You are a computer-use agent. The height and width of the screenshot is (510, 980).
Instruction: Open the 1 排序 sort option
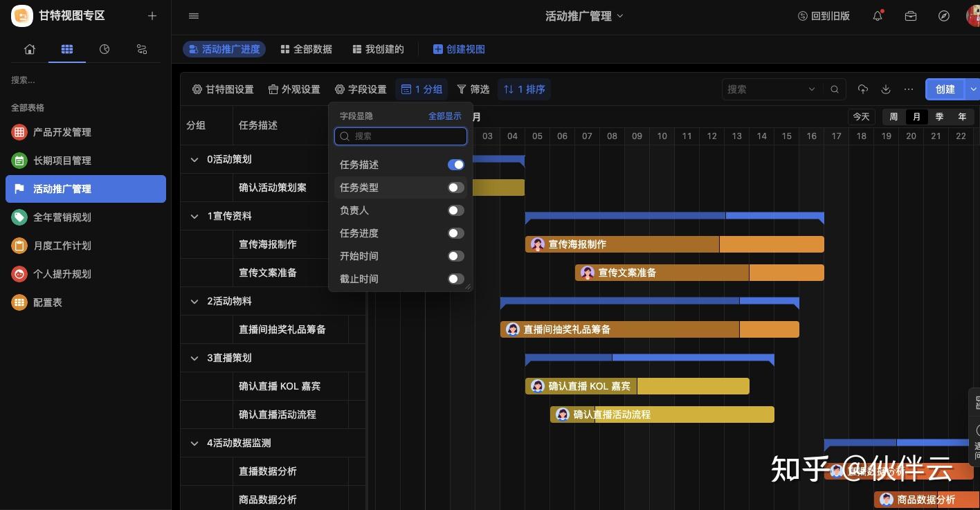point(524,89)
